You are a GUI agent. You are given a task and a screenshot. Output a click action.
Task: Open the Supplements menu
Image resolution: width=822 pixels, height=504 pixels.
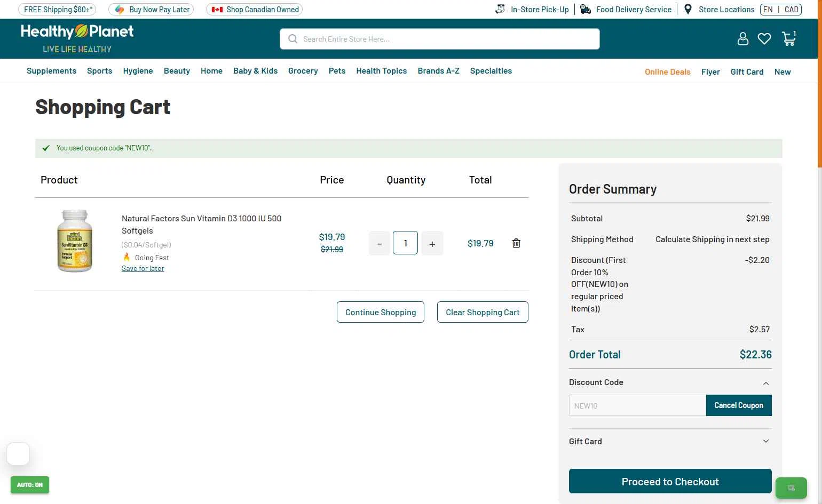tap(51, 70)
